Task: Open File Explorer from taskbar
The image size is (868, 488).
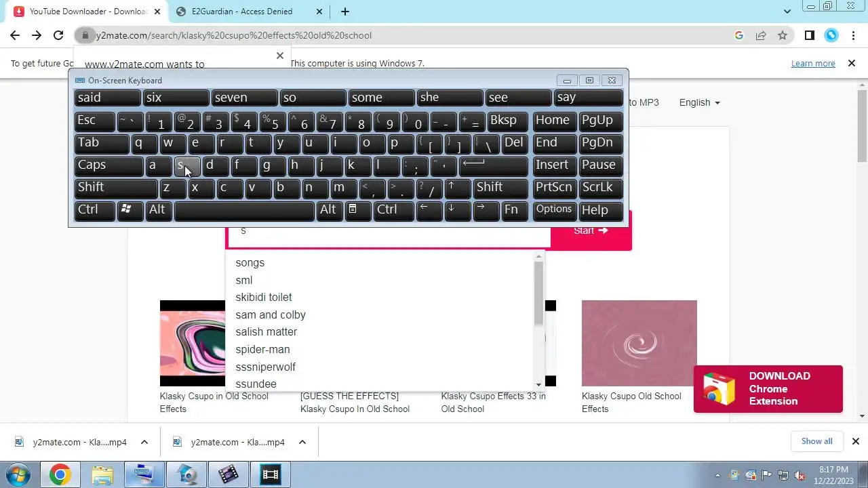Action: tap(102, 474)
